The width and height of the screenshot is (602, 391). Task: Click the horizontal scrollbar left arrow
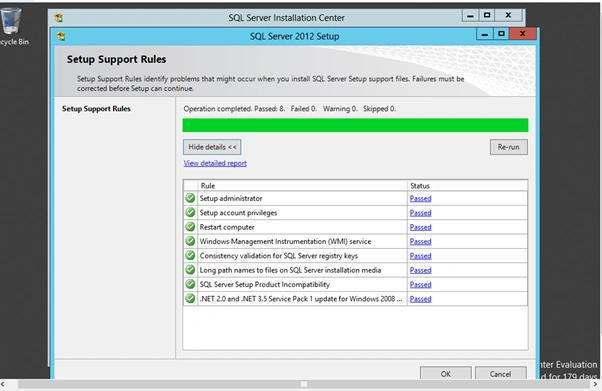(3, 384)
